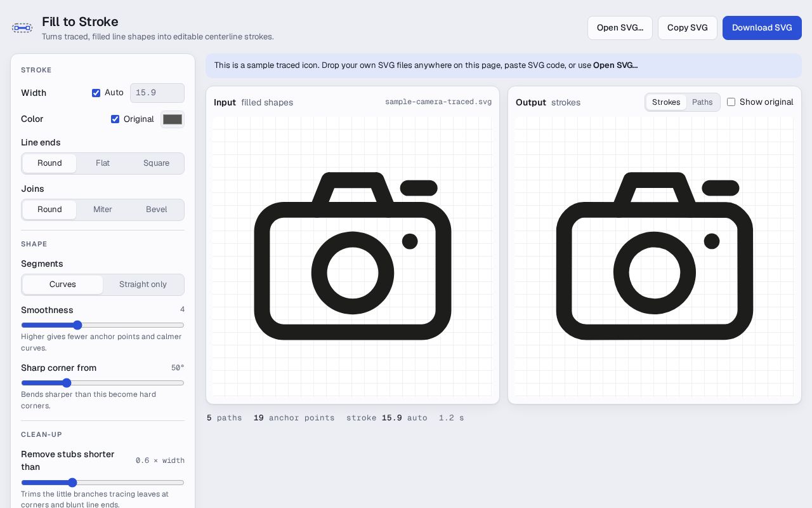
Task: Select Square line ends
Action: (156, 163)
